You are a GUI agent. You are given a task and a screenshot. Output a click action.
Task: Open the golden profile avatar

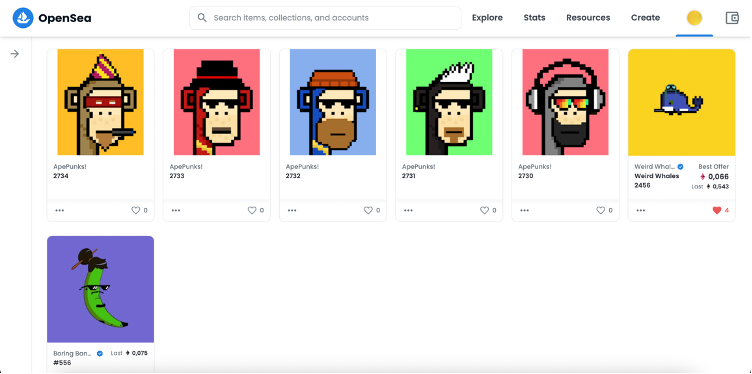coord(694,18)
